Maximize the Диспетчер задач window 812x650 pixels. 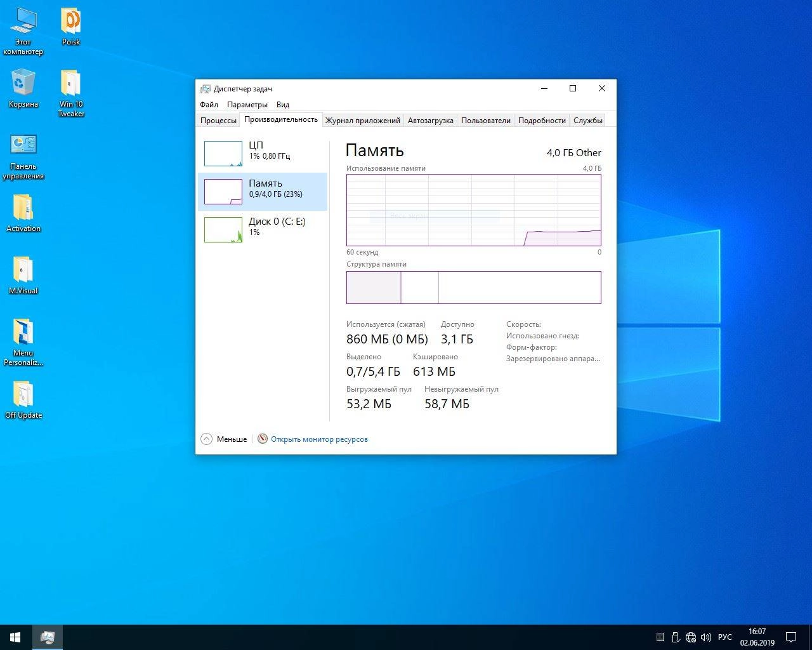(x=573, y=89)
